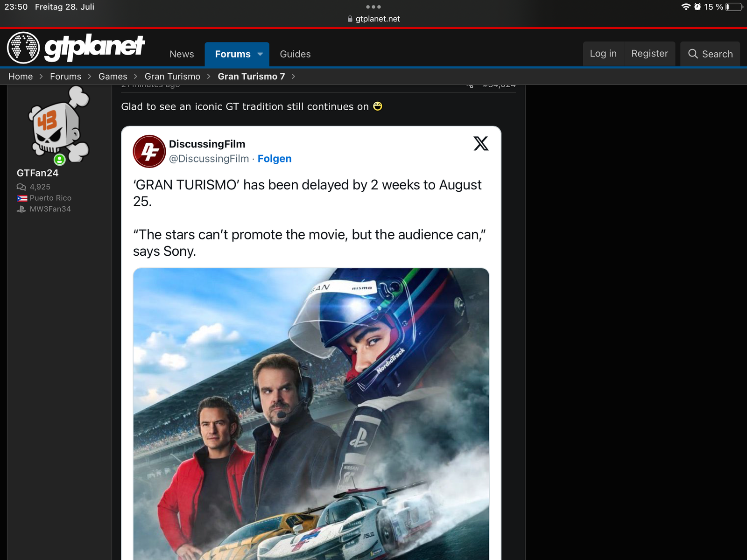The width and height of the screenshot is (747, 560).
Task: Tap the date "Freitag 28. Juli"
Action: coord(64,7)
